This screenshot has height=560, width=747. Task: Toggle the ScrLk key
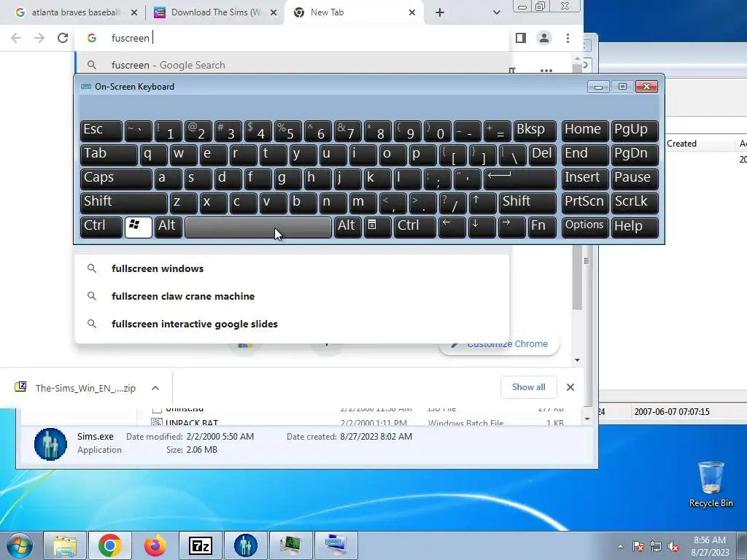635,203
